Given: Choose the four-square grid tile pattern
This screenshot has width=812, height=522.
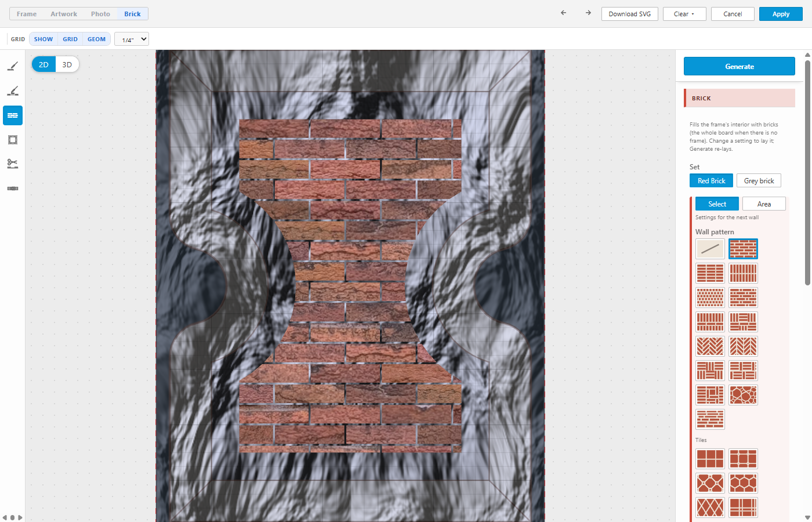Looking at the screenshot, I should 710,459.
